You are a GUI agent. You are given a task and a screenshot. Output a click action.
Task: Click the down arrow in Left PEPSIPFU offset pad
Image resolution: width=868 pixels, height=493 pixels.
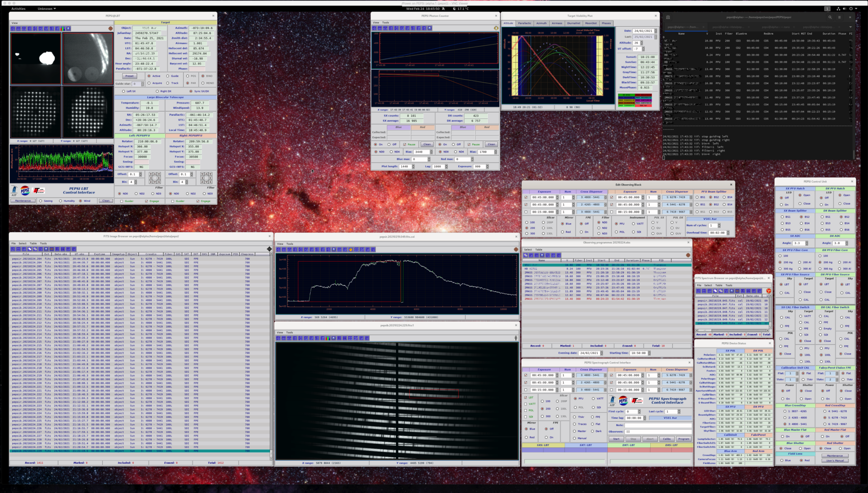click(x=155, y=182)
